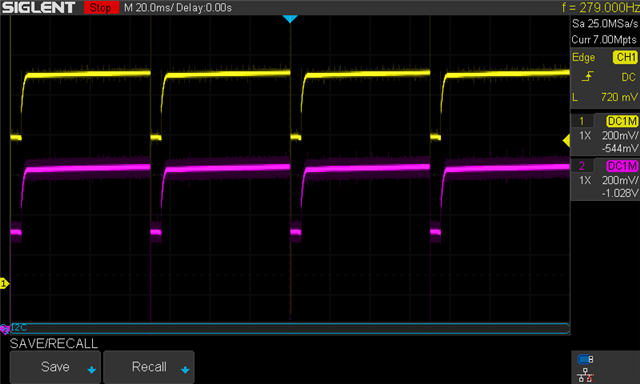Click the USB drive status icon
The height and width of the screenshot is (384, 640).
pyautogui.click(x=585, y=359)
